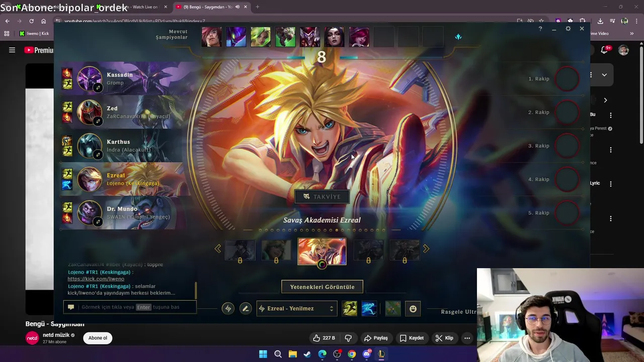Viewport: 644px width, 362px height.
Task: Open Discord from taskbar
Action: pyautogui.click(x=367, y=354)
